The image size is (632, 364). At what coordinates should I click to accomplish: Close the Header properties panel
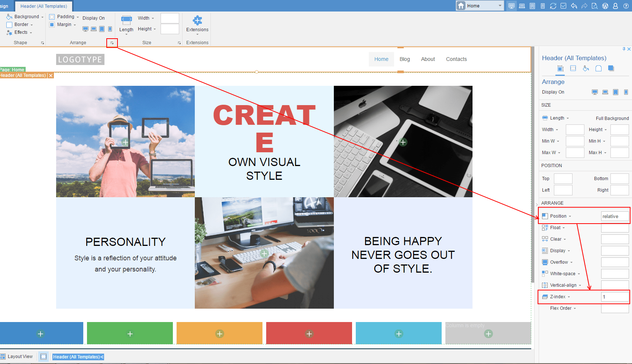[x=629, y=49]
